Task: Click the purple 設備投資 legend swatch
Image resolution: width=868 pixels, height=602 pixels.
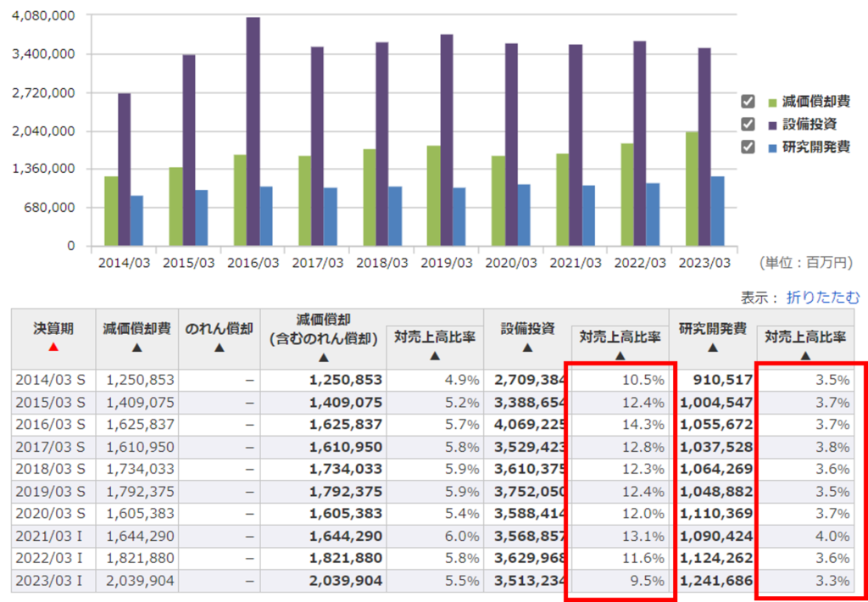Action: tap(772, 125)
